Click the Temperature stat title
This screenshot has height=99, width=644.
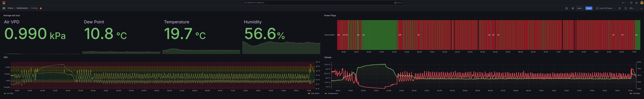coord(176,22)
